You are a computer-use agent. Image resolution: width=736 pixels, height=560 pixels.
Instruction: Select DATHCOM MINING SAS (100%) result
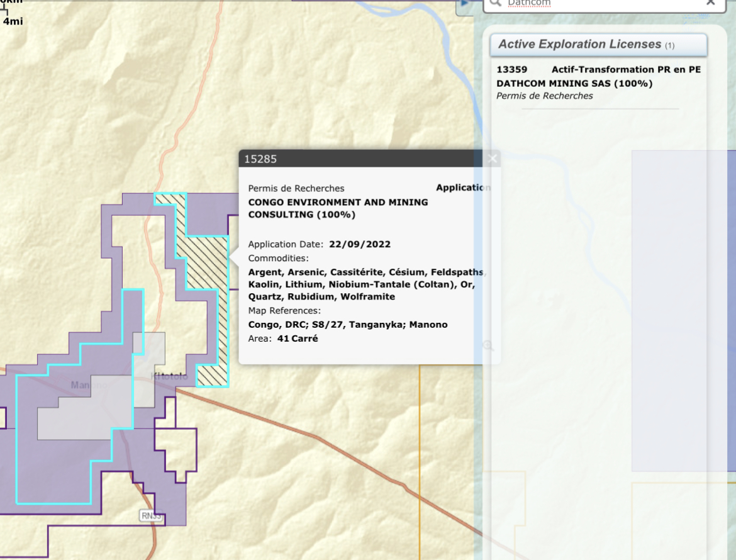click(x=574, y=83)
